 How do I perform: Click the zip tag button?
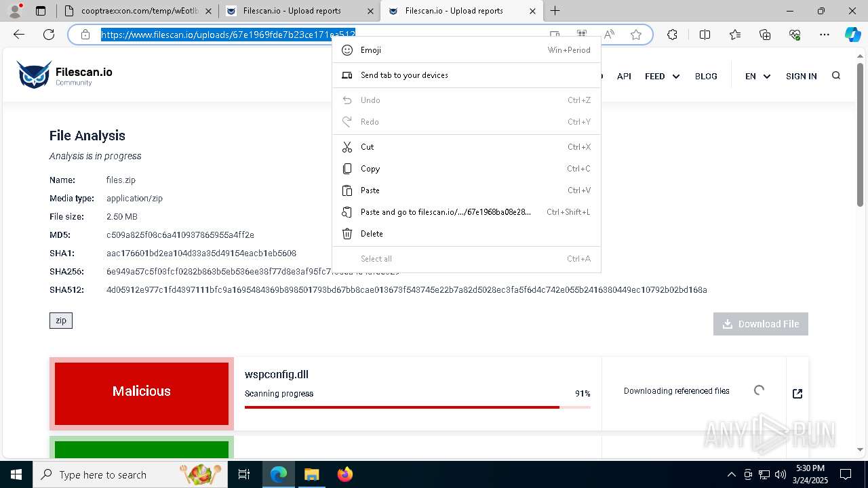pyautogui.click(x=61, y=321)
